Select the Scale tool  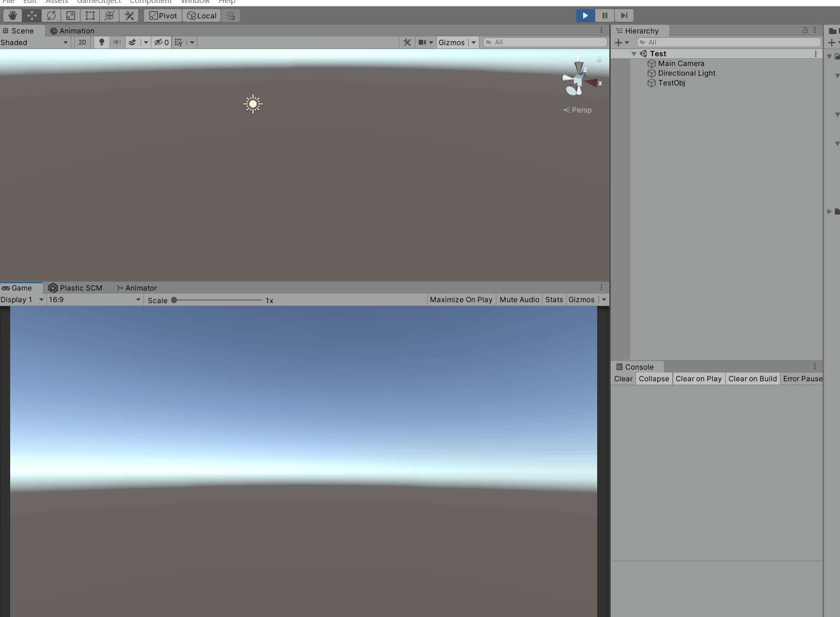[70, 16]
